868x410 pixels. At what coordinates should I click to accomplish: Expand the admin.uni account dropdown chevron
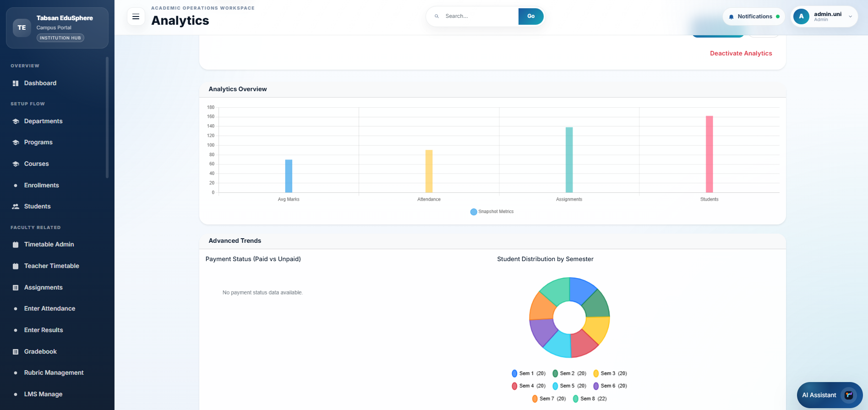[x=850, y=16]
